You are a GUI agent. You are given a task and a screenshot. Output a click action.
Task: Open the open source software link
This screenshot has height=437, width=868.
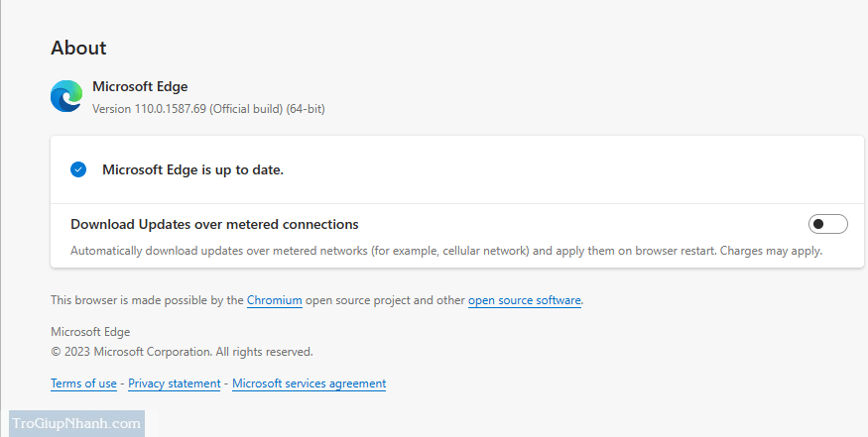click(525, 299)
